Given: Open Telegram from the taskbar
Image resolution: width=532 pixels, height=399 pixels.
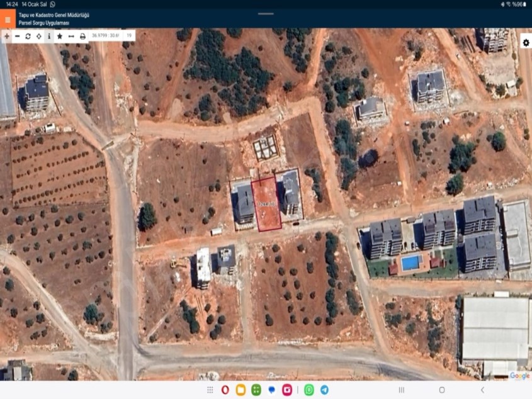Looking at the screenshot, I should coord(324,390).
